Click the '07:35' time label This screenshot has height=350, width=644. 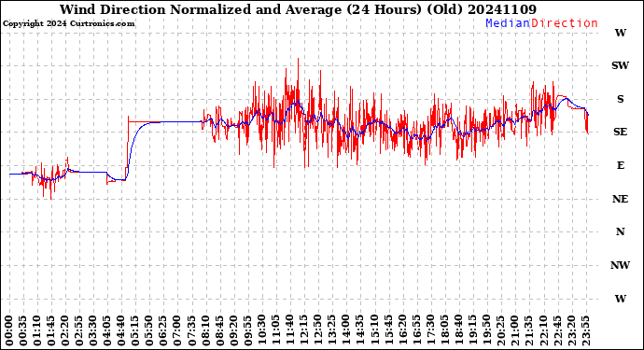[x=191, y=330]
